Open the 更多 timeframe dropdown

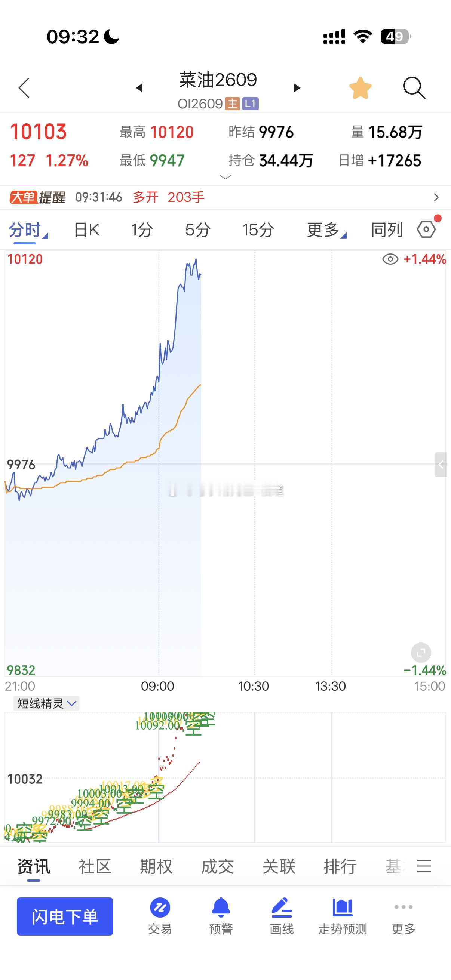click(x=326, y=230)
